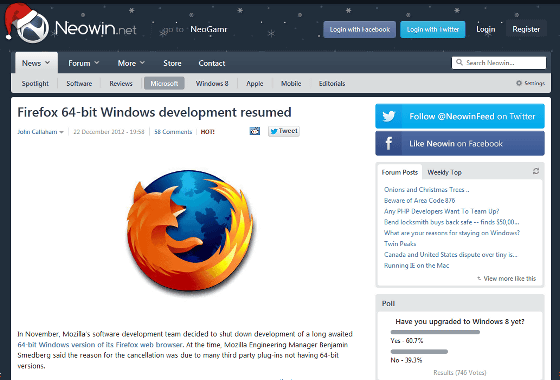Select the Reviews sub-navigation tab

click(x=121, y=83)
